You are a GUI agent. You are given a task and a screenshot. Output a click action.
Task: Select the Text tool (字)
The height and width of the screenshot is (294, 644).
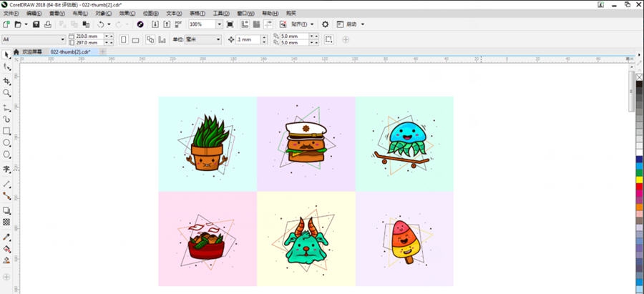click(6, 170)
